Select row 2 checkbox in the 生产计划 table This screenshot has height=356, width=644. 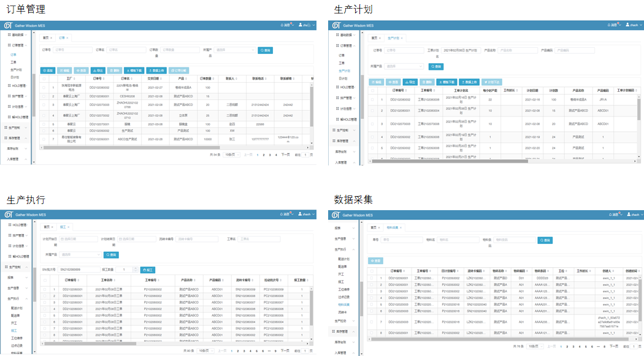point(373,110)
